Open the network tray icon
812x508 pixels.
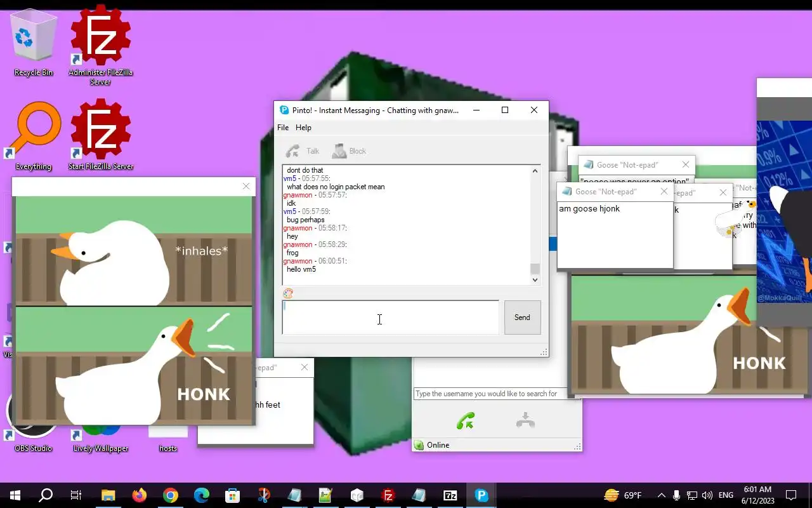click(x=692, y=495)
